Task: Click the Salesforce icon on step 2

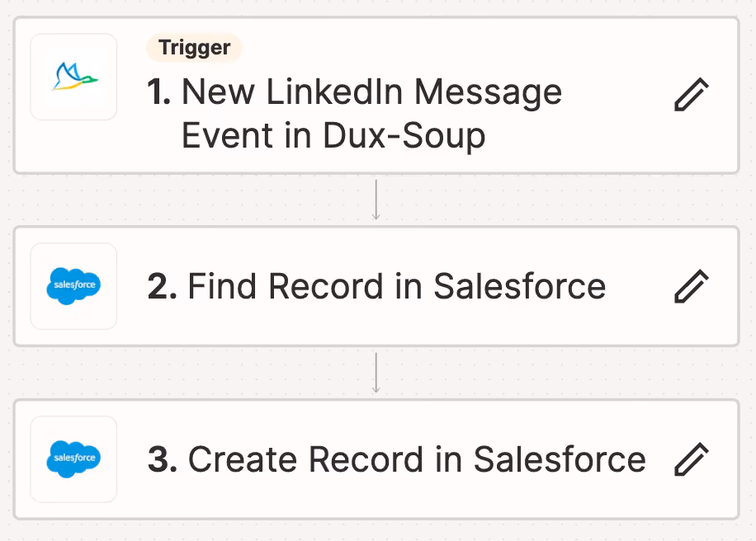Action: 73,286
